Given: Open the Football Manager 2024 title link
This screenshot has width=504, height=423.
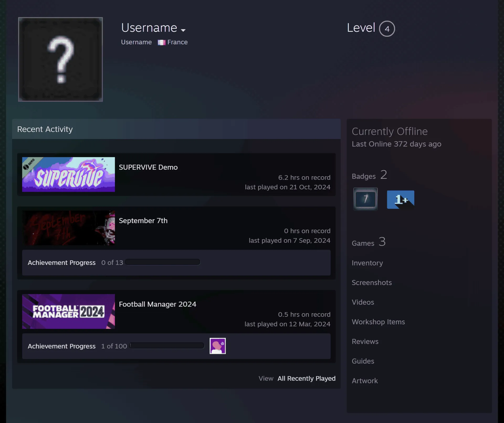Looking at the screenshot, I should click(157, 304).
